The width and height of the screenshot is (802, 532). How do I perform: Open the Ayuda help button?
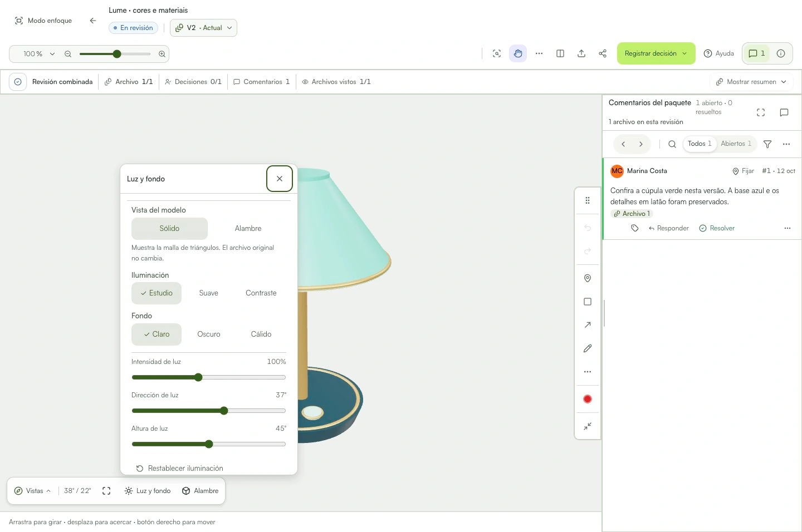pos(719,53)
